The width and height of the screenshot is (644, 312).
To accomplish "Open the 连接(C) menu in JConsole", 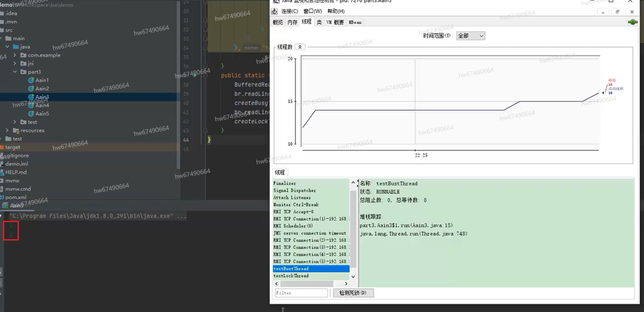I will click(x=290, y=11).
